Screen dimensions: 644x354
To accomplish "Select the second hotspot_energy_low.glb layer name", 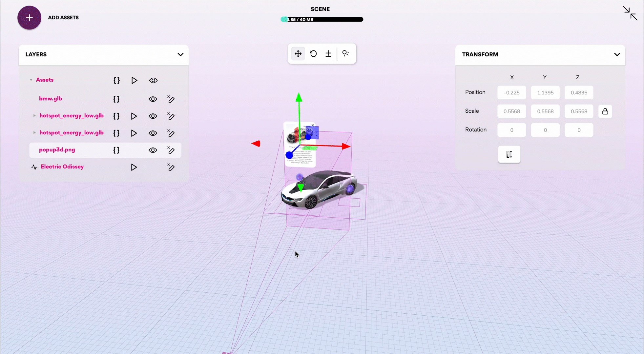I will 72,133.
